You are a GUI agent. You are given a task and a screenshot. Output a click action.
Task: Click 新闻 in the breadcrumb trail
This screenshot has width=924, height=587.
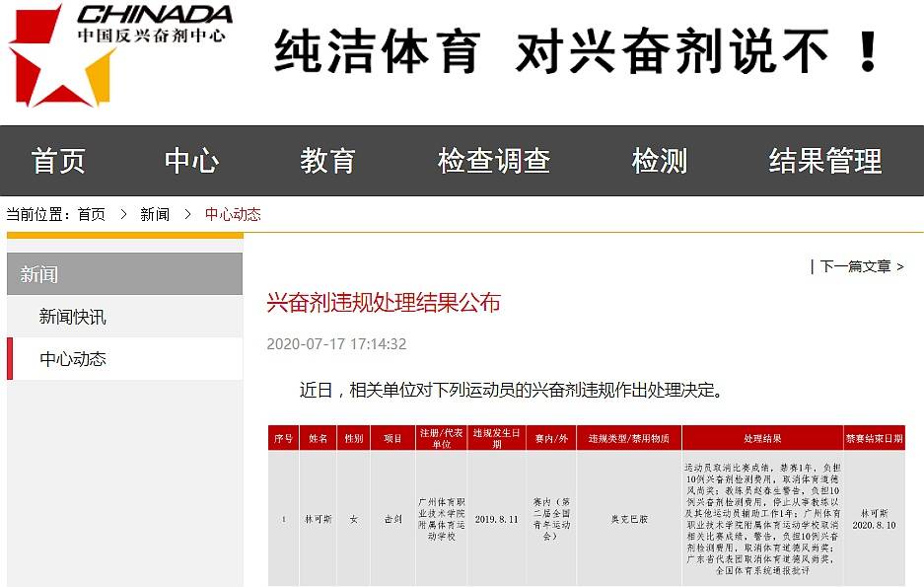155,214
